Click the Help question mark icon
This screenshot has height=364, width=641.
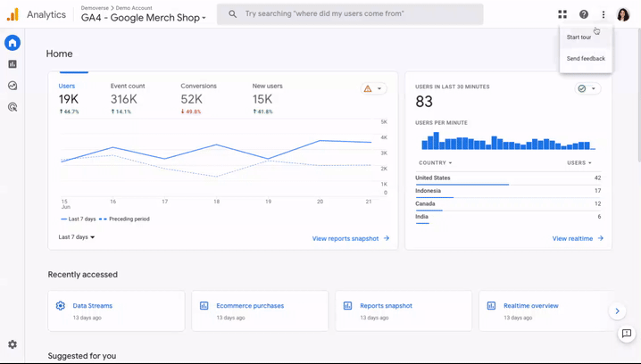584,14
